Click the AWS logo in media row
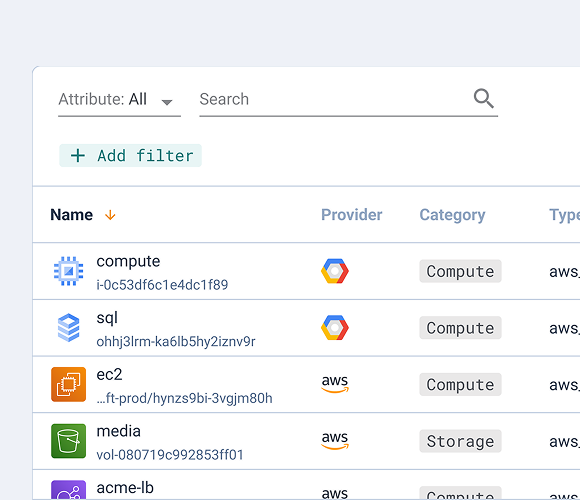Screen dimensions: 580x500 (x=335, y=441)
